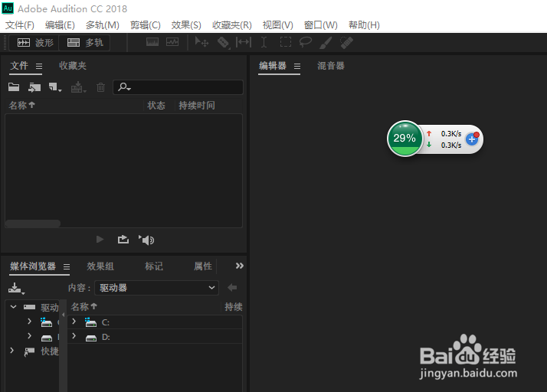This screenshot has width=547, height=392.
Task: Open the 窗口(W) menu
Action: tap(320, 25)
